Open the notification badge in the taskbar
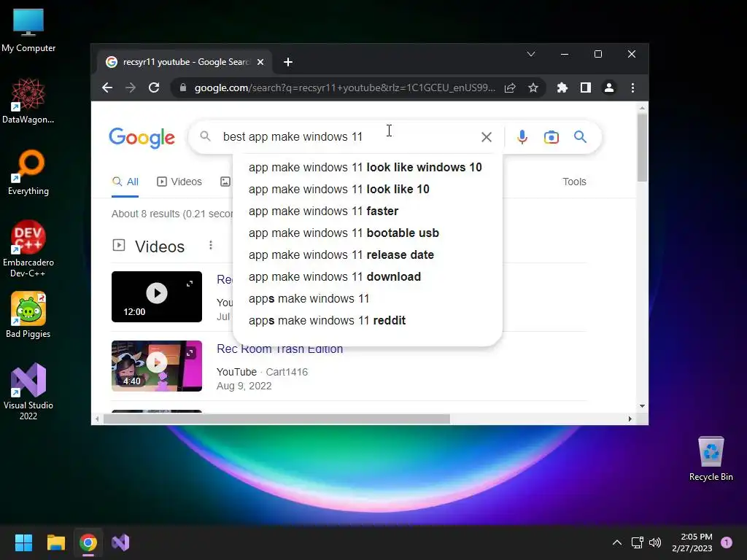 coord(727,542)
